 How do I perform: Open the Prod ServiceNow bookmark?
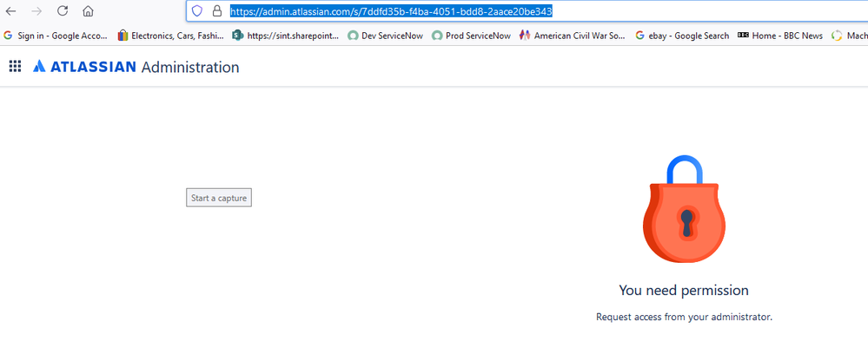(471, 36)
